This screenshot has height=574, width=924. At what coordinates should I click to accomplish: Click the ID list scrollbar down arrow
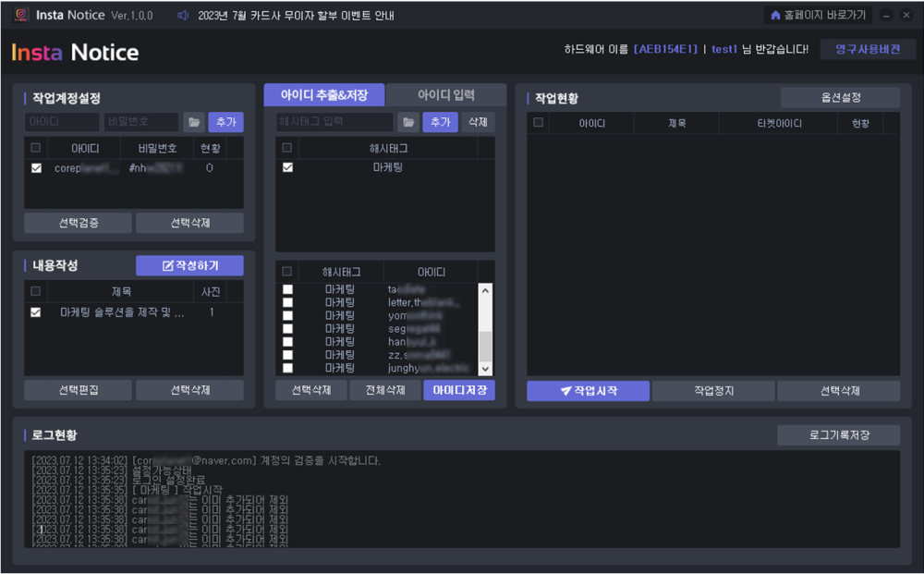pos(485,369)
